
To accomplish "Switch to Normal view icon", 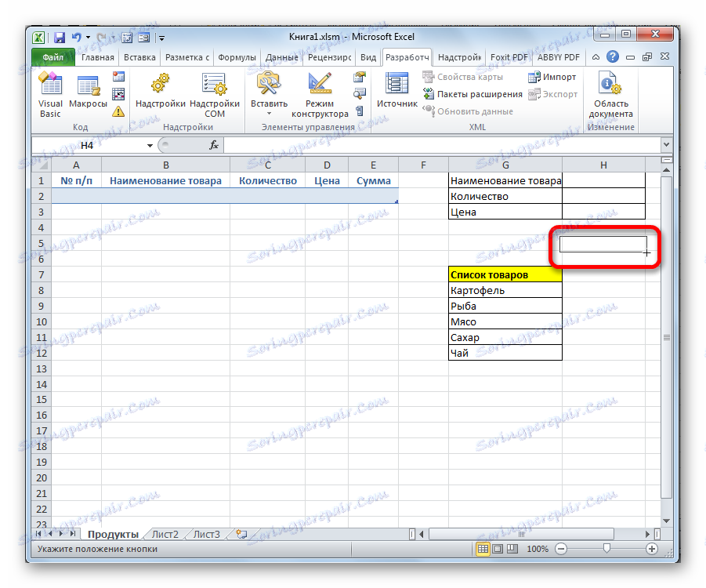I will point(483,549).
